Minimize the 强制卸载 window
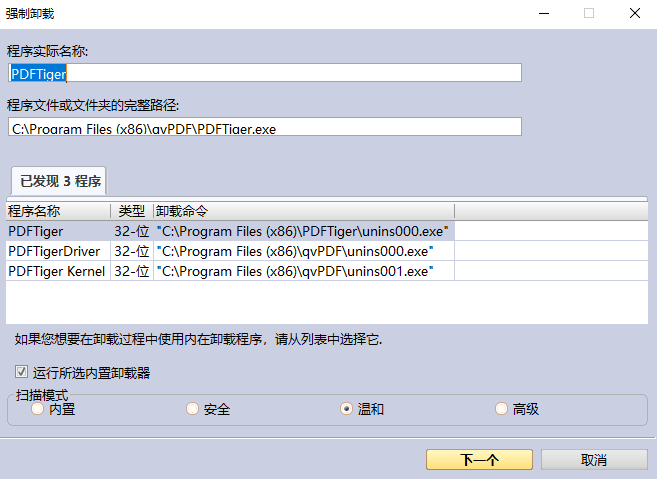This screenshot has height=479, width=657. (544, 13)
